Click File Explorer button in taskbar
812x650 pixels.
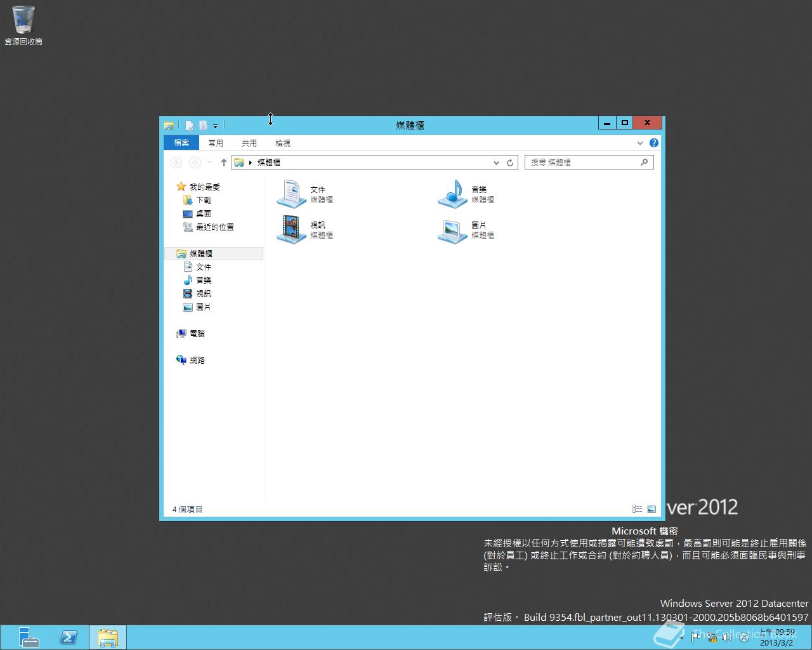[x=108, y=637]
